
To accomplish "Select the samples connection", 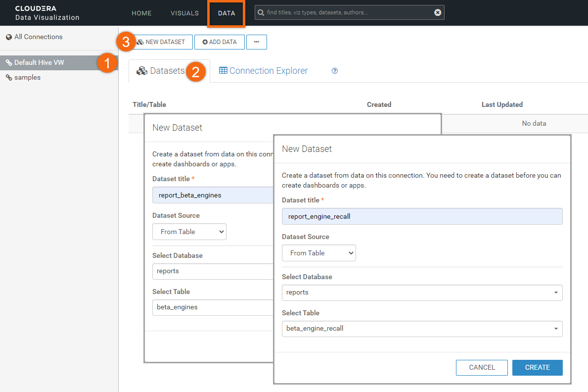I will (27, 77).
